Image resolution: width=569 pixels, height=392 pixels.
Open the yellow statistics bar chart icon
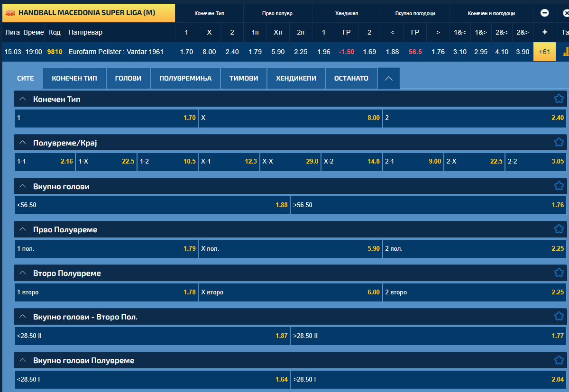pos(565,52)
